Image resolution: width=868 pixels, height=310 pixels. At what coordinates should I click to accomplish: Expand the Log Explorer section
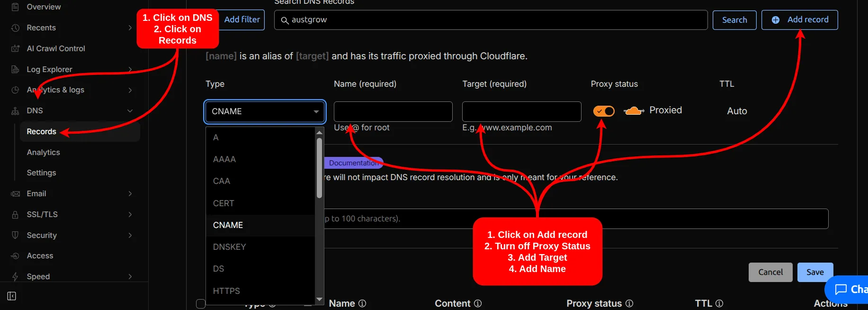tap(130, 69)
